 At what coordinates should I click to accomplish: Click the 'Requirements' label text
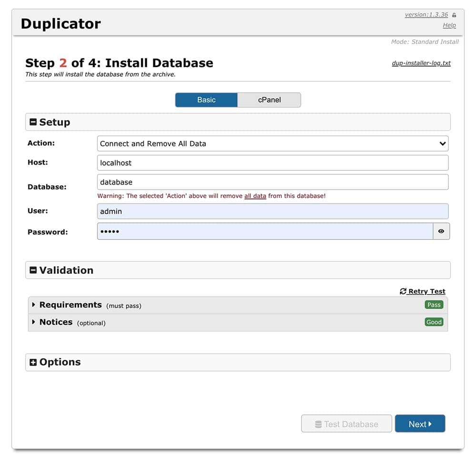click(70, 304)
